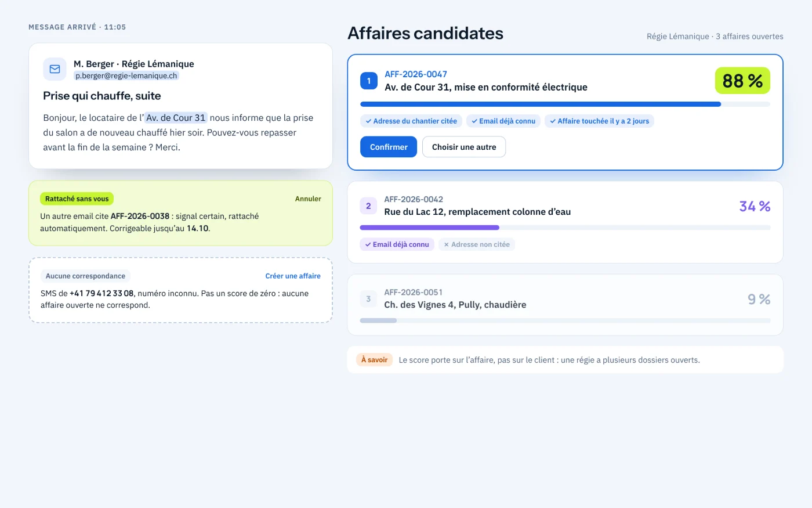Image resolution: width=812 pixels, height=508 pixels.
Task: Click the 34 % score
Action: [755, 206]
